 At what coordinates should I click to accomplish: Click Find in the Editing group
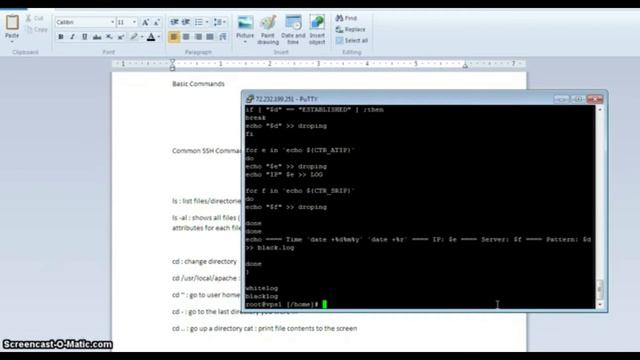pyautogui.click(x=346, y=18)
